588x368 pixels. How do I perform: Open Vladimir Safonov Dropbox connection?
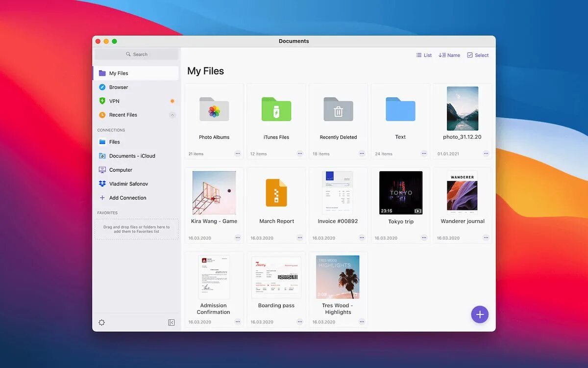[x=136, y=184]
